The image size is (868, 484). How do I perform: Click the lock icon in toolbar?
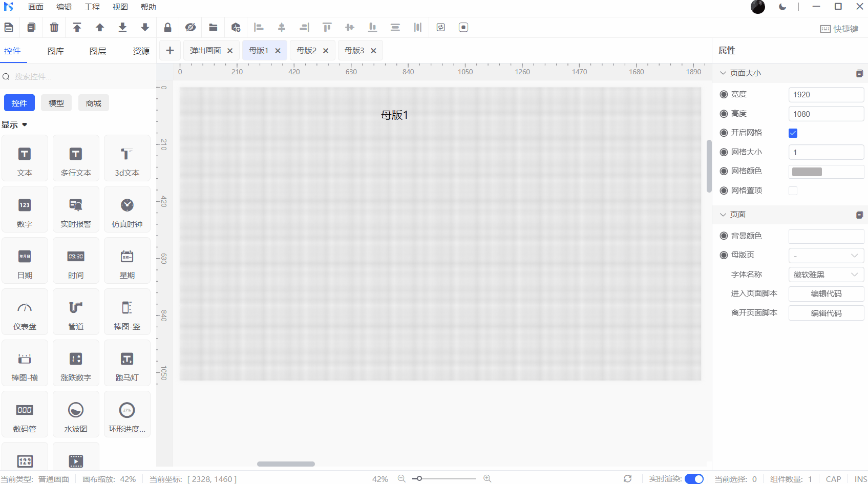point(167,28)
